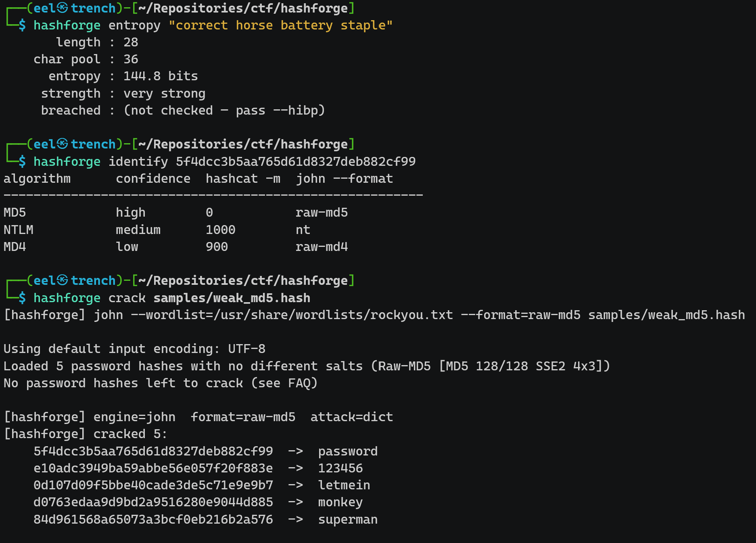This screenshot has width=756, height=543.
Task: Click the raw-md4 format cell
Action: 322,247
